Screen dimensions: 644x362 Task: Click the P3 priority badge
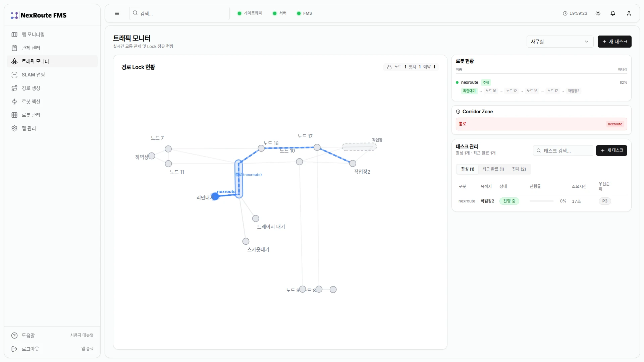click(x=605, y=201)
